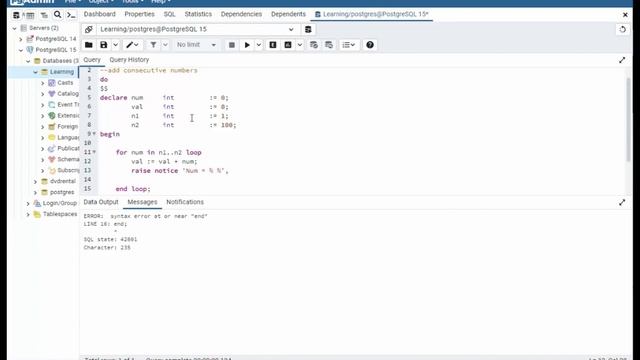Screen dimensions: 640x360
Task: Click the connection status icon
Action: click(x=89, y=29)
